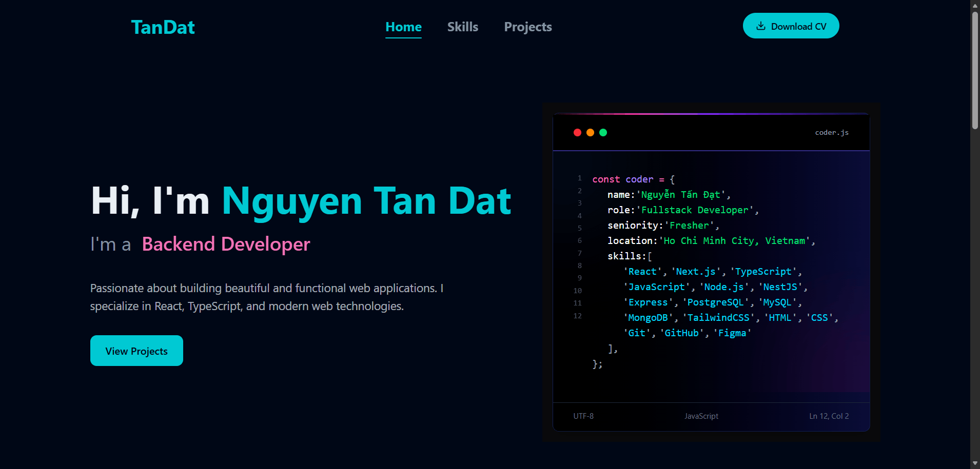Open the Home nav tab

403,27
